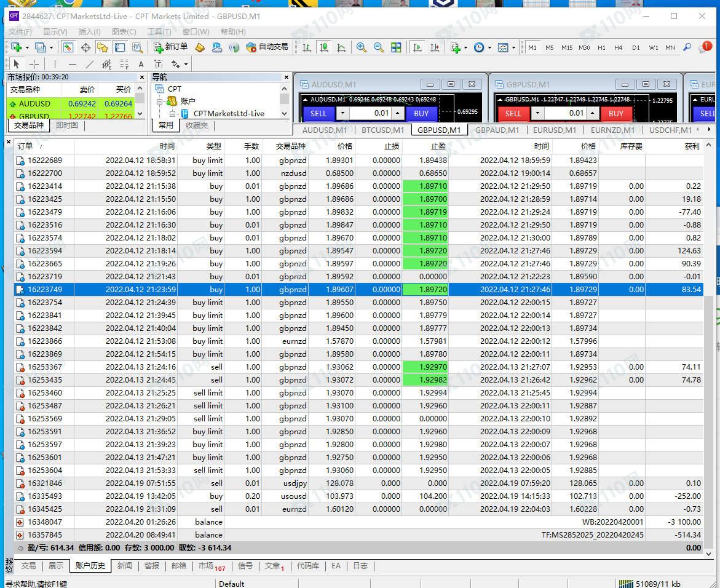Open lot size dropdown in AUDUSD trade panel

pyautogui.click(x=343, y=113)
